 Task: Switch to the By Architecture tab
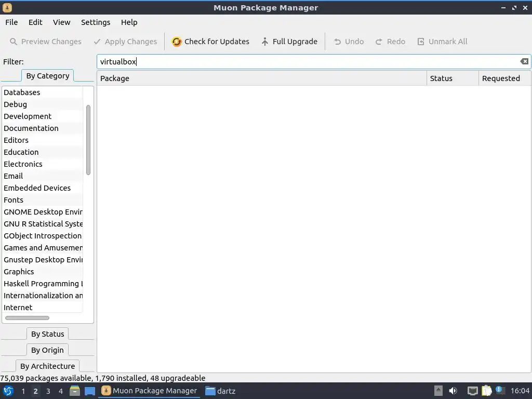(47, 366)
